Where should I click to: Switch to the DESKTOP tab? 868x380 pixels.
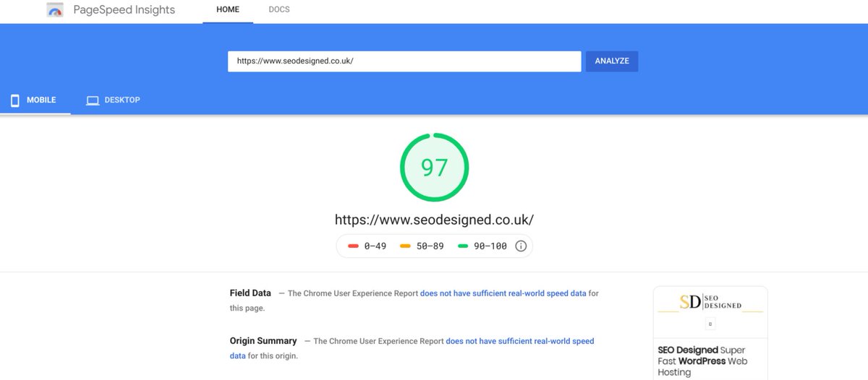[x=113, y=100]
